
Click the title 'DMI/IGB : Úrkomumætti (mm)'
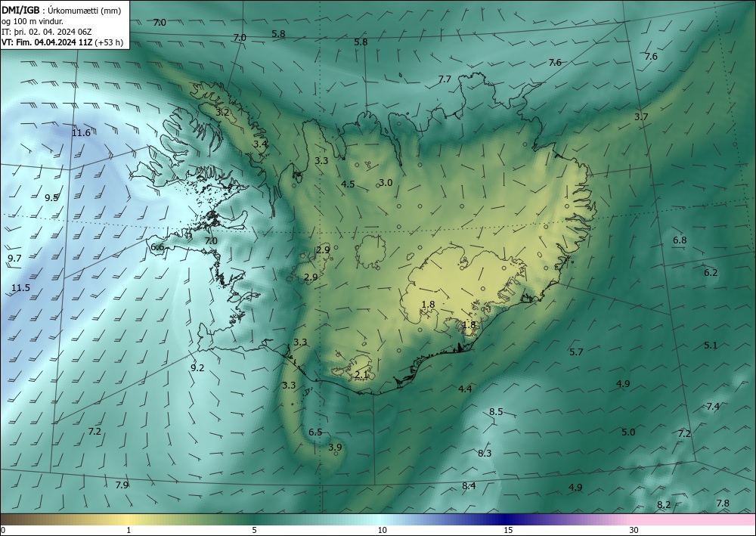click(61, 11)
